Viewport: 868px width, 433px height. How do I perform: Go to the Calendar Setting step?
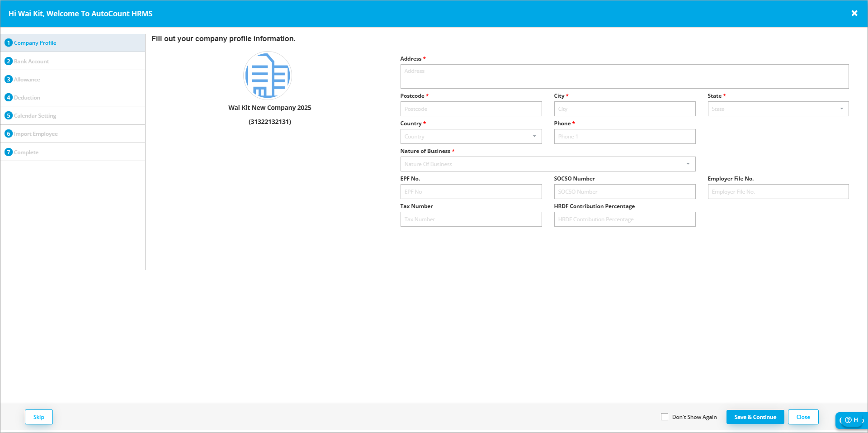click(x=73, y=115)
